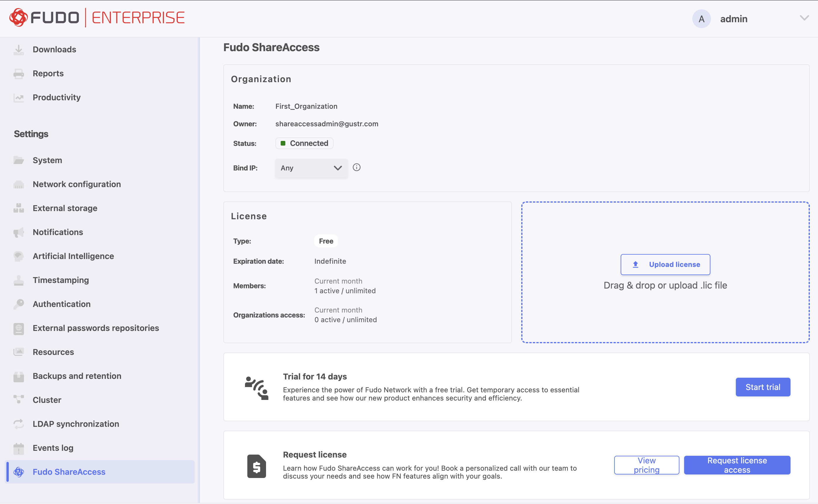Click the Productivity chart icon
Screen dimensions: 818x504
(x=19, y=98)
